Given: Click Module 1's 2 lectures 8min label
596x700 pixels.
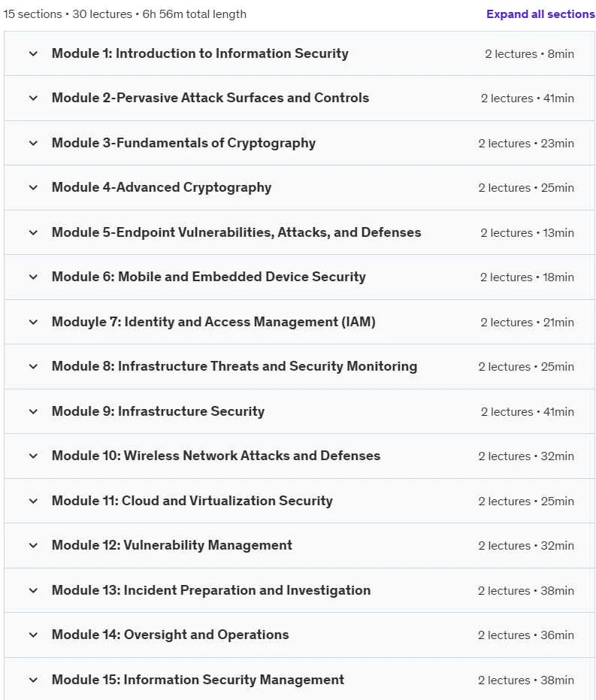Looking at the screenshot, I should click(x=530, y=54).
